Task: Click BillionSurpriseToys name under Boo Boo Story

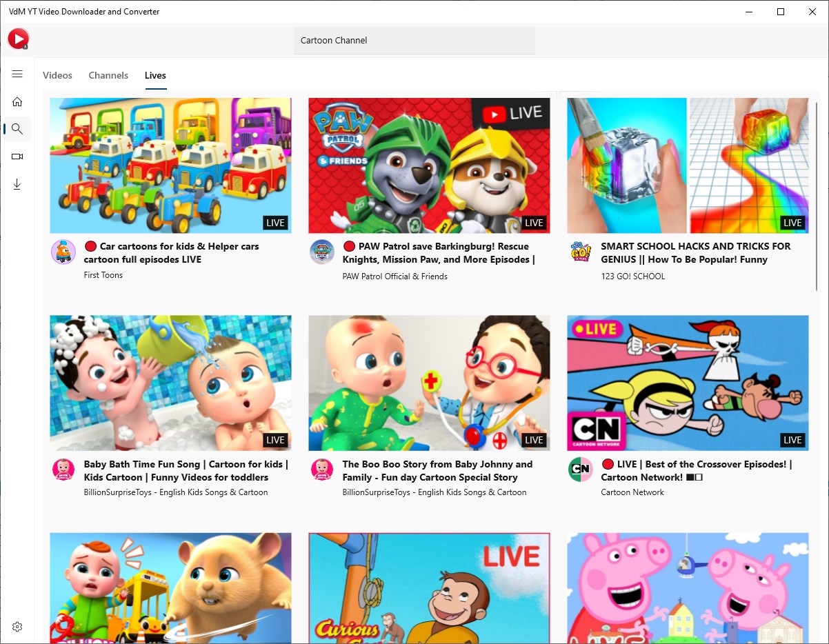Action: (x=435, y=492)
